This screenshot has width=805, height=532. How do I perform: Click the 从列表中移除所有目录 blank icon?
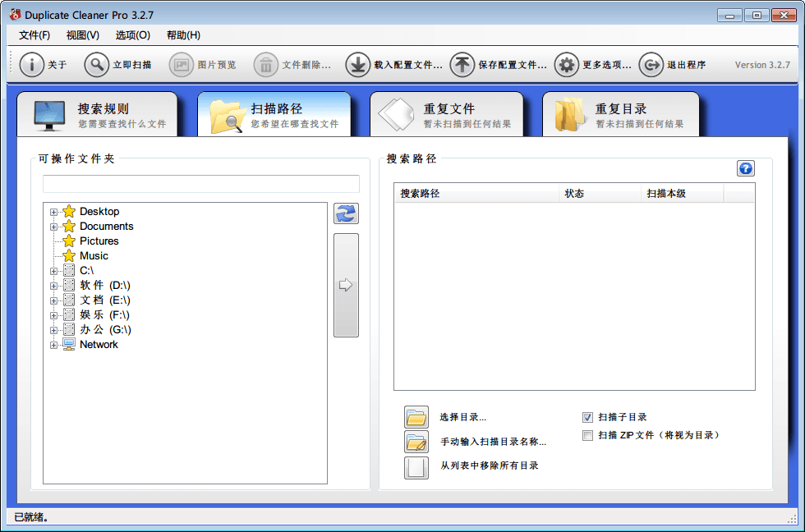[x=416, y=467]
